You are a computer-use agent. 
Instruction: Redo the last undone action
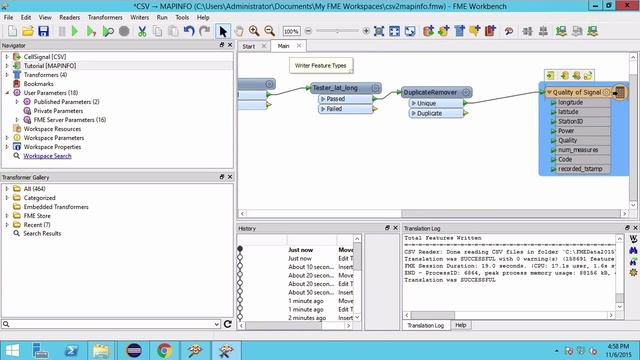[205, 31]
